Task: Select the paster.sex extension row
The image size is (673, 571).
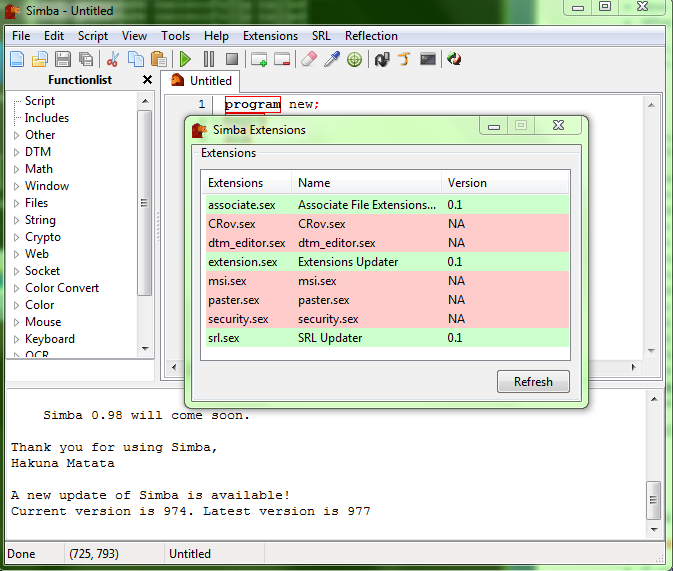Action: point(387,300)
